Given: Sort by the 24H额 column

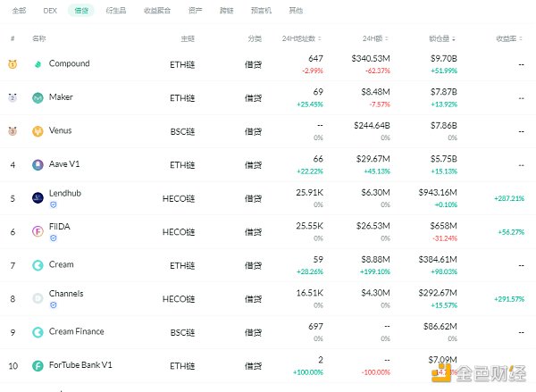Looking at the screenshot, I should (x=375, y=38).
